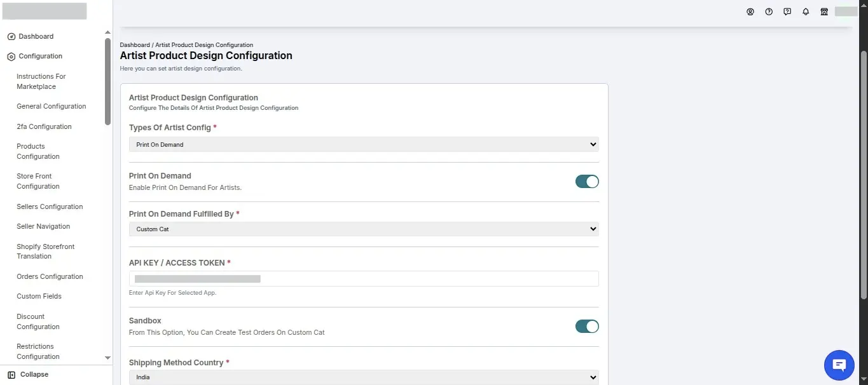Turn off the Sandbox toggle
Screen dimensions: 868x385
(587, 327)
